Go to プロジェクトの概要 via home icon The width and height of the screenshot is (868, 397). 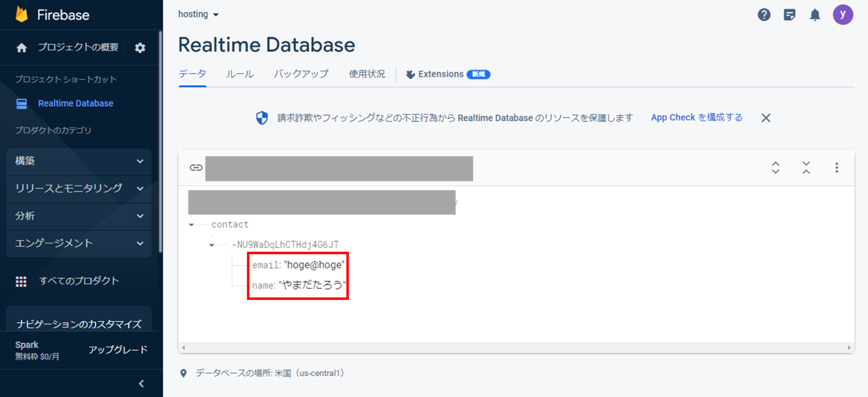click(21, 48)
